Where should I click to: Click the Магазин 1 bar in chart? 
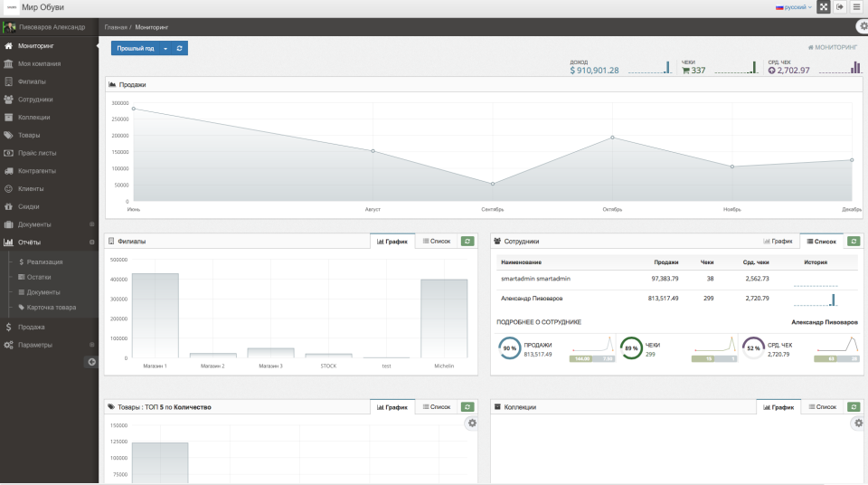[x=155, y=316]
